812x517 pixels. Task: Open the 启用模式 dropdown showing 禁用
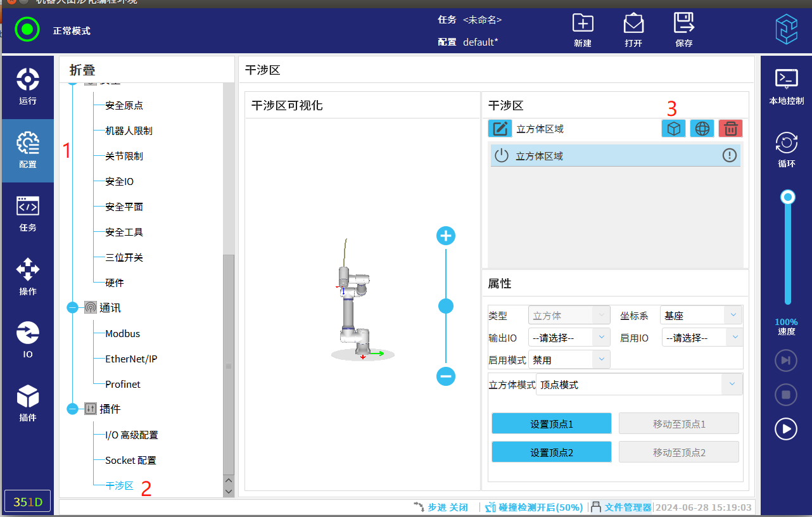coord(569,360)
